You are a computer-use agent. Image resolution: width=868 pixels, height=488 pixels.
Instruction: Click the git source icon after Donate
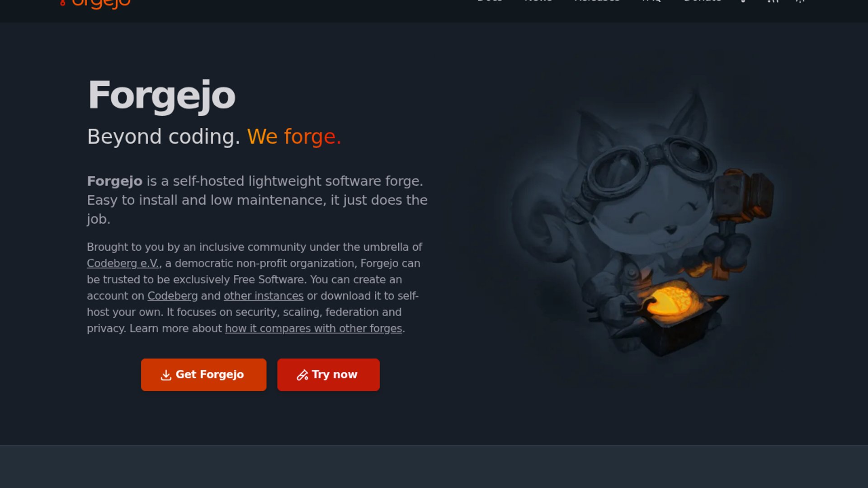tap(744, 1)
